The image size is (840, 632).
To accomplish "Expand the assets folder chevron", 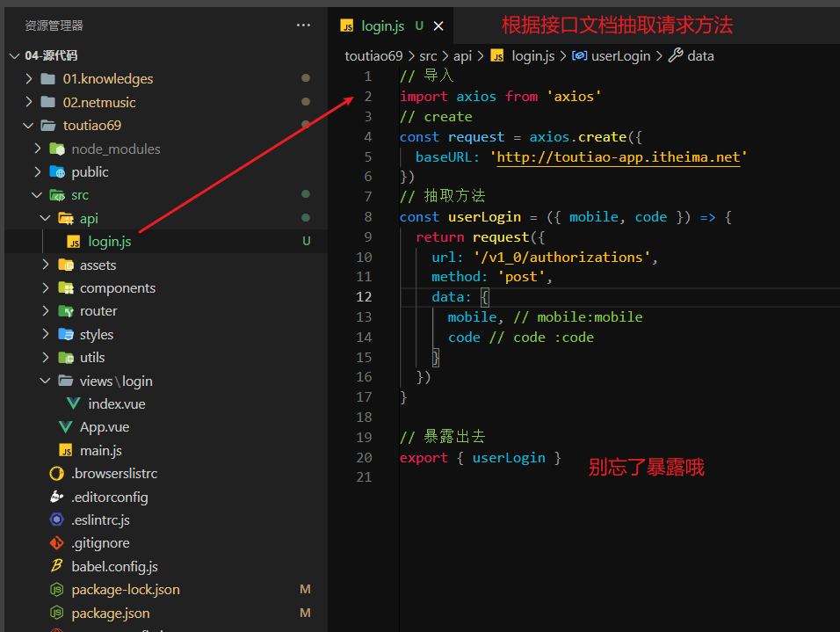I will [46, 265].
